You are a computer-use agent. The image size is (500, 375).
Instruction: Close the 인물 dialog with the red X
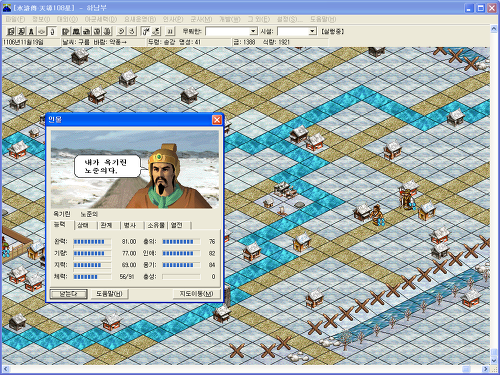click(217, 120)
